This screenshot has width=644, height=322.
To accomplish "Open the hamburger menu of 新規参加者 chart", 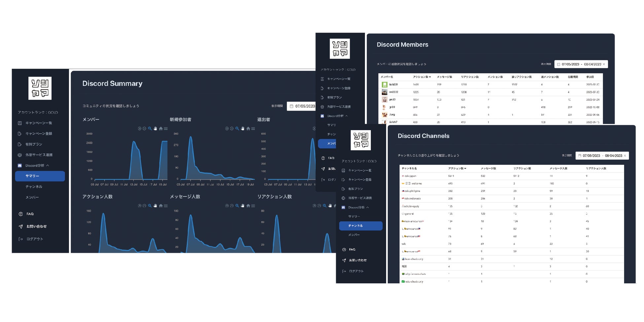I will 253,128.
